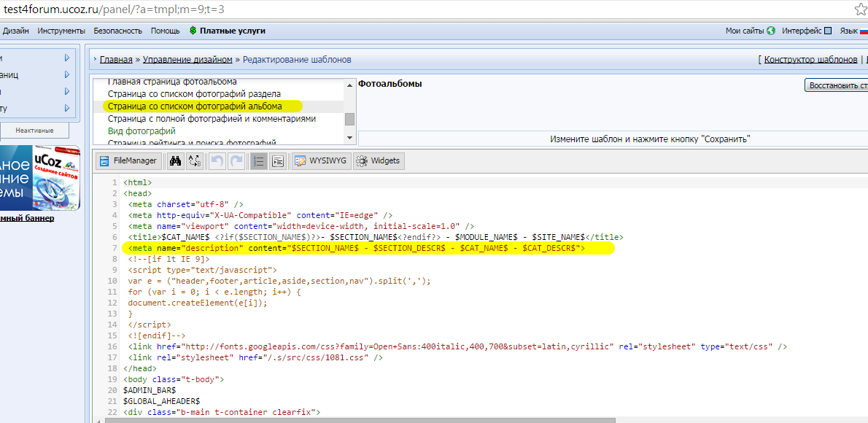Click the browser address bar URL
The height and width of the screenshot is (423, 868).
(115, 10)
